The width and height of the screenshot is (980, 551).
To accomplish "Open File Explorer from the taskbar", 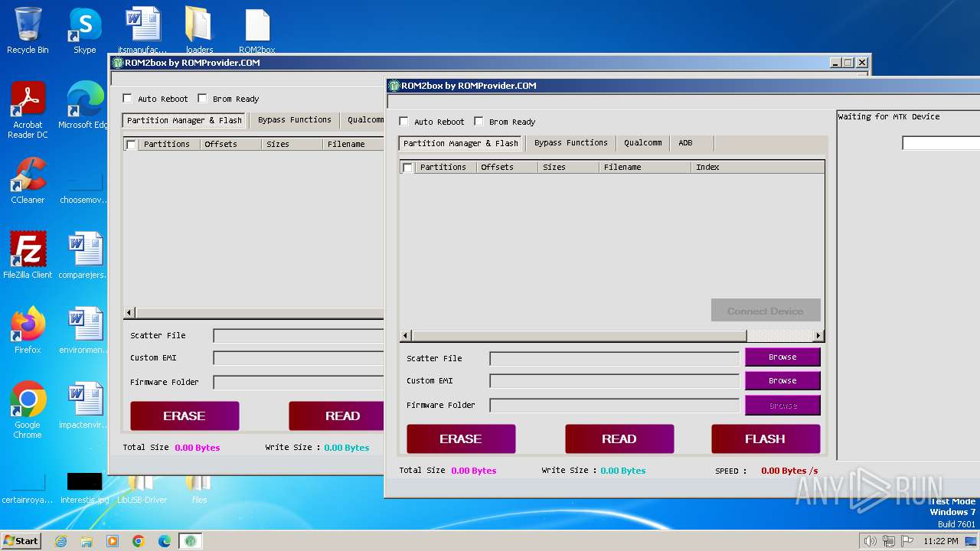I will pyautogui.click(x=87, y=541).
